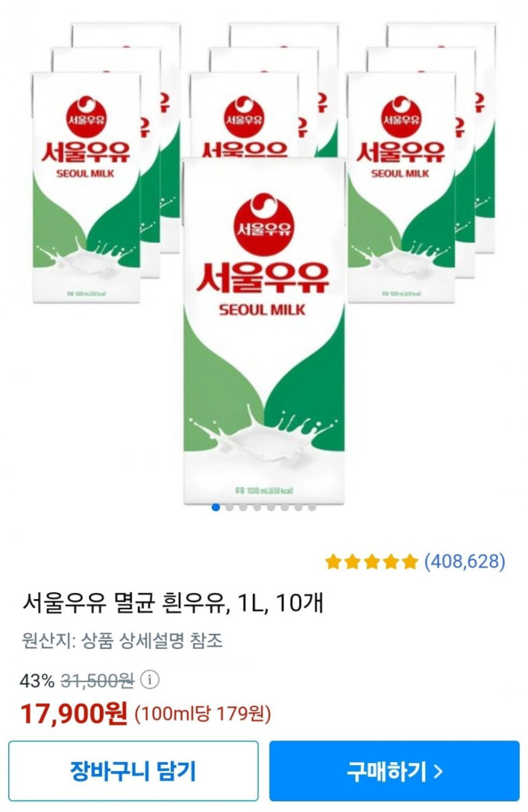Viewport: 528px width, 812px height.
Task: Tap the chevron arrow on the 구매하기 button
Action: pos(438,771)
